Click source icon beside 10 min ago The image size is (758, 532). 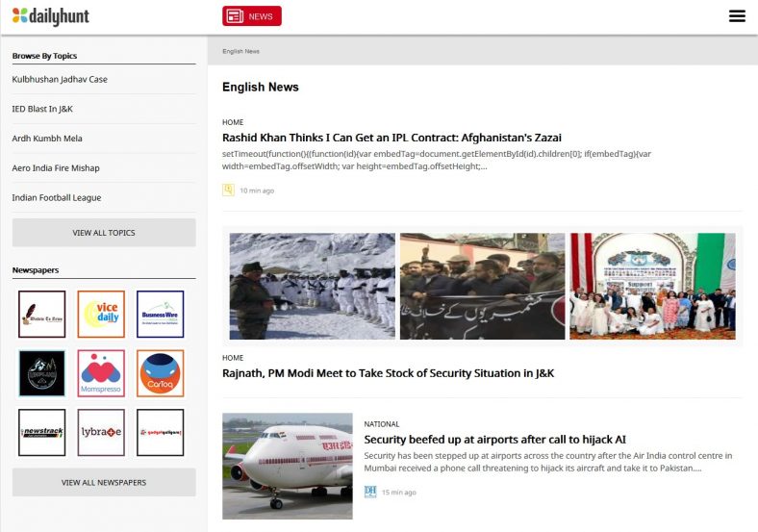[228, 190]
